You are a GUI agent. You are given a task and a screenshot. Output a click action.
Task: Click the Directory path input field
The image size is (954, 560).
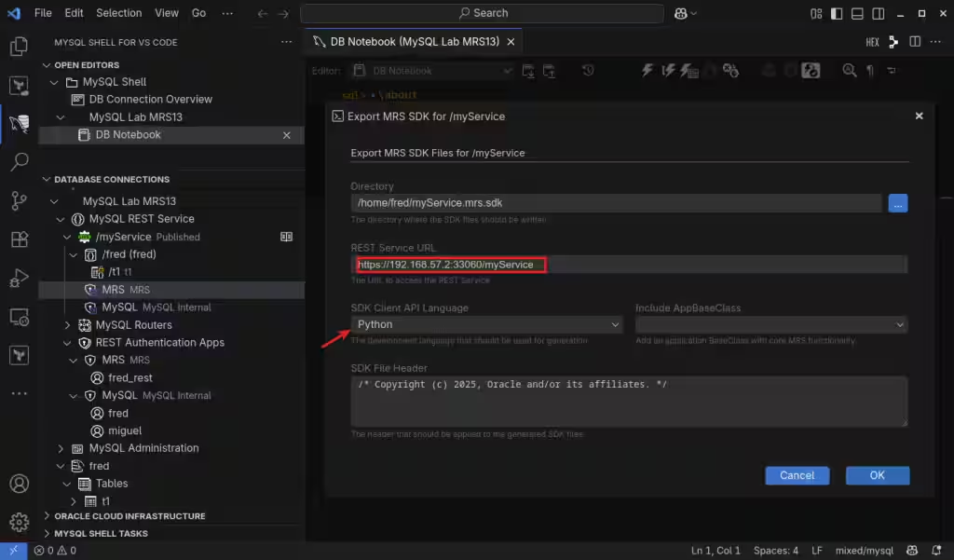[x=616, y=203]
